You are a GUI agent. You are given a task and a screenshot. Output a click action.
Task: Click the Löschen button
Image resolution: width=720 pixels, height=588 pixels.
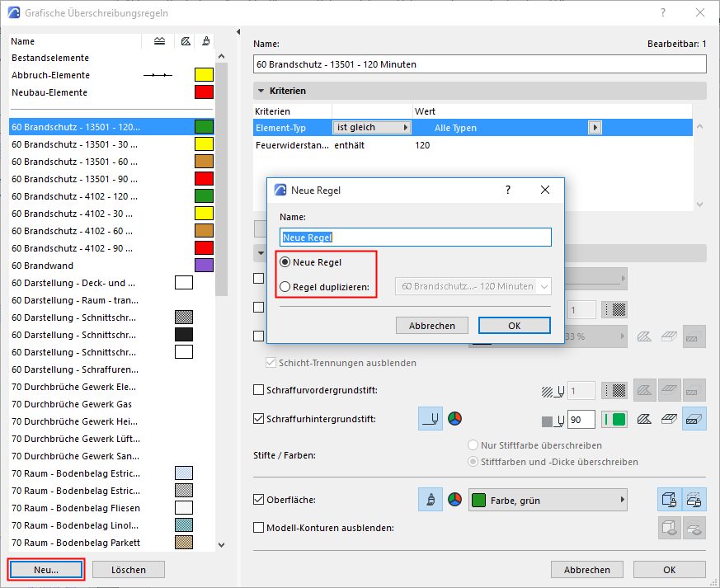pos(128,570)
